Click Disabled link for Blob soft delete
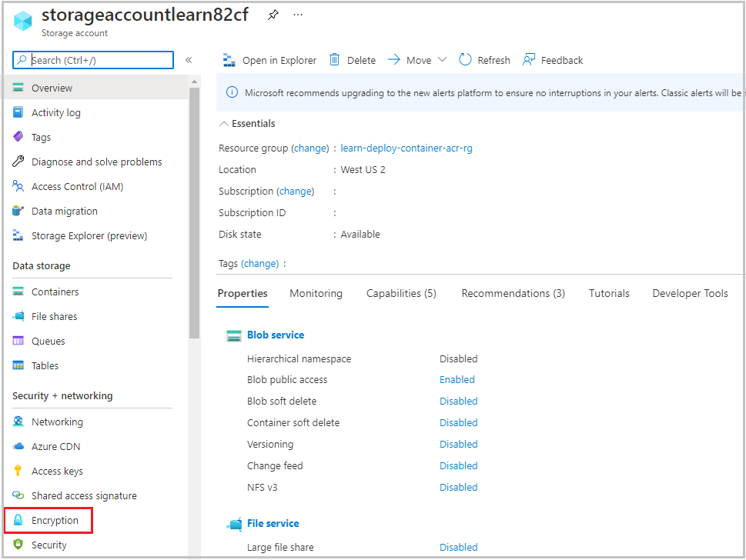The image size is (746, 560). coord(459,402)
